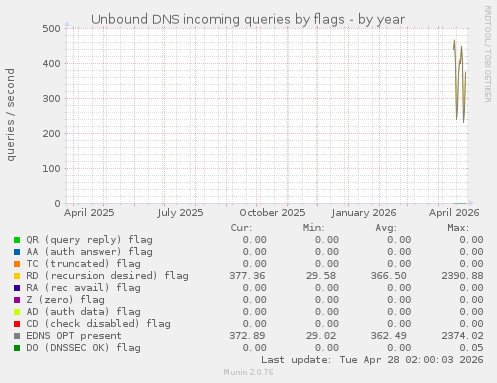Click the 200 y-axis tick label

[x=51, y=134]
